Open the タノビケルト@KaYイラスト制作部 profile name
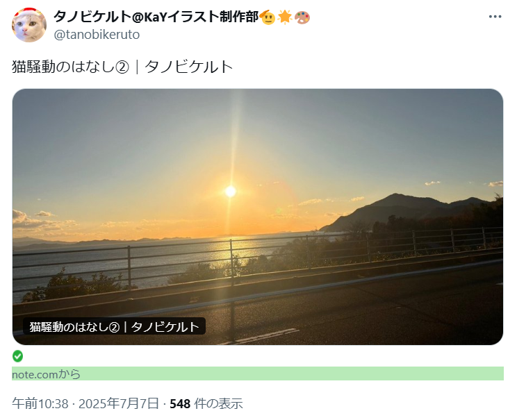The image size is (517, 420). point(156,17)
